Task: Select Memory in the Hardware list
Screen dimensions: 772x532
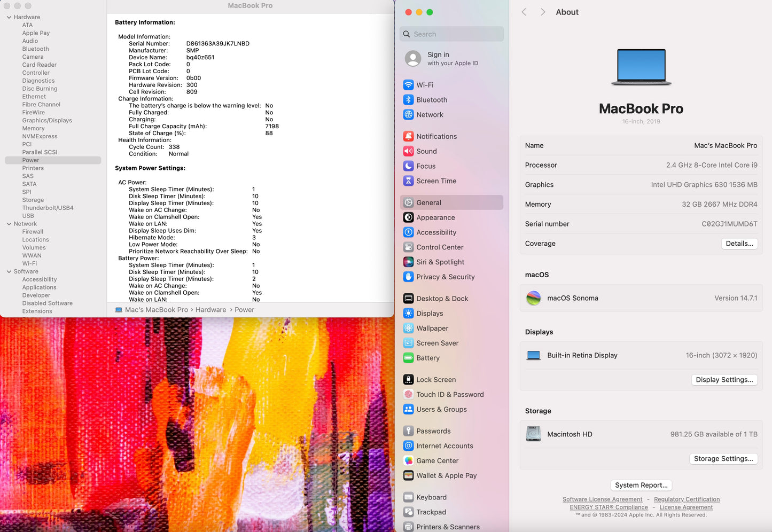Action: click(x=33, y=128)
